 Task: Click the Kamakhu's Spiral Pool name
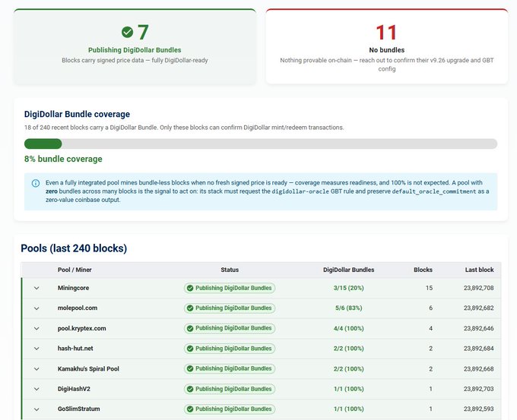pos(88,369)
